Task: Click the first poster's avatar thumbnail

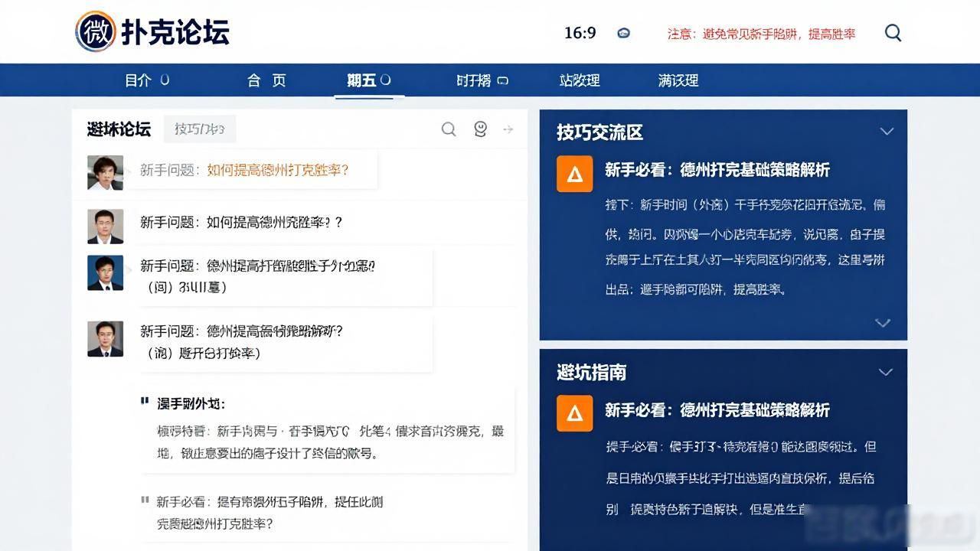Action: (x=106, y=172)
